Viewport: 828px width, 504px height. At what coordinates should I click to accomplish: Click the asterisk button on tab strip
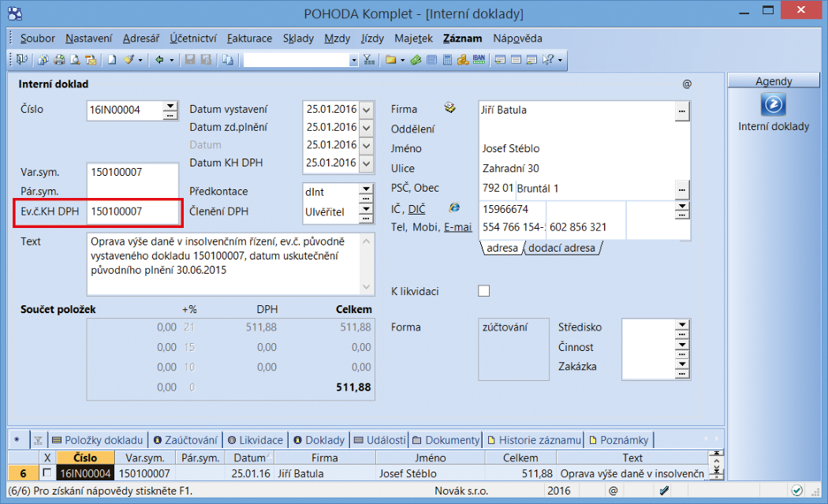point(17,440)
